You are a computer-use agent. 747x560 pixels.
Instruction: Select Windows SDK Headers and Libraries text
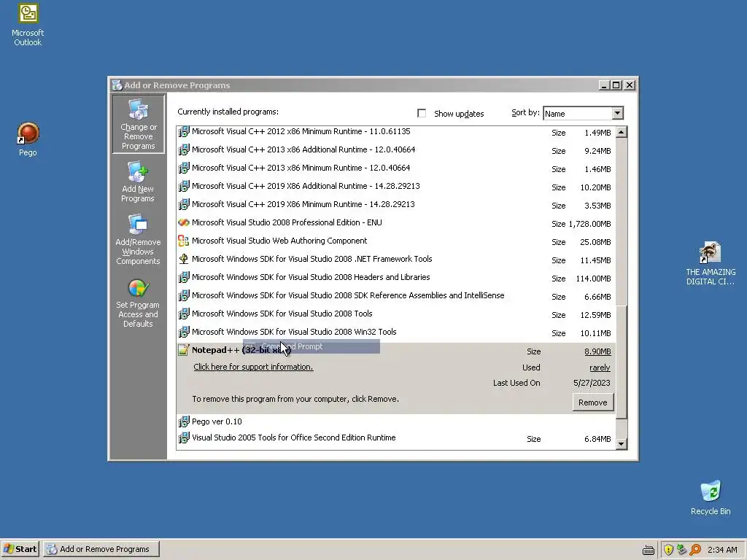[x=311, y=277]
